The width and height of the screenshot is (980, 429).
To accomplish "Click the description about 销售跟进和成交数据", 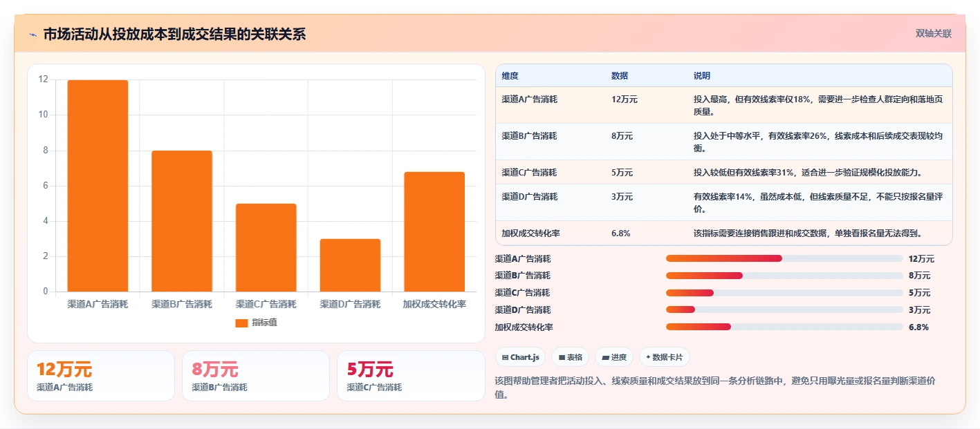I will 808,233.
